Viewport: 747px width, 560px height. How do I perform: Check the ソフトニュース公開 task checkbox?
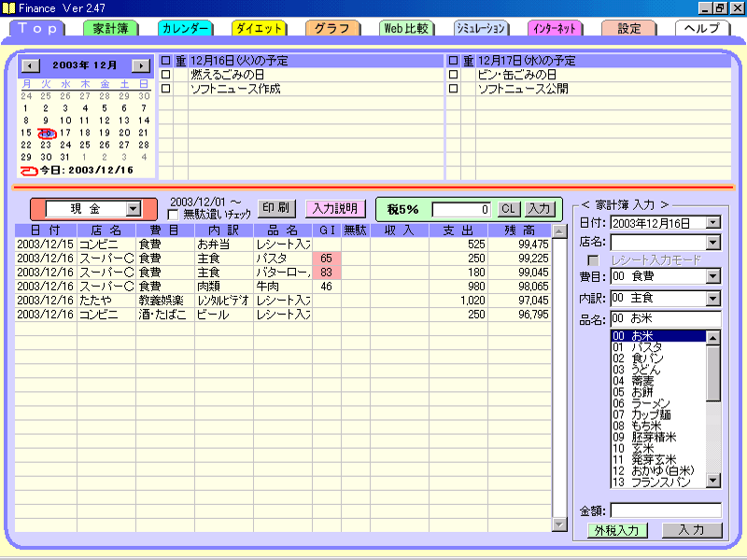coord(454,89)
